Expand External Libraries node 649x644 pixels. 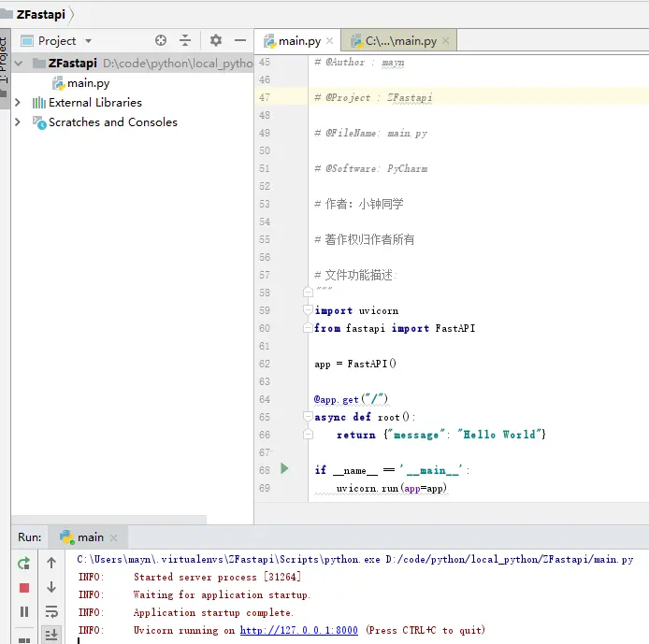pyautogui.click(x=18, y=102)
